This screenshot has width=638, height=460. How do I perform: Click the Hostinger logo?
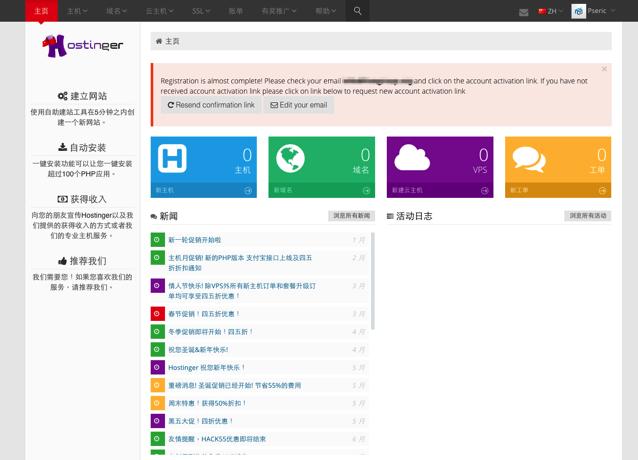coord(82,46)
